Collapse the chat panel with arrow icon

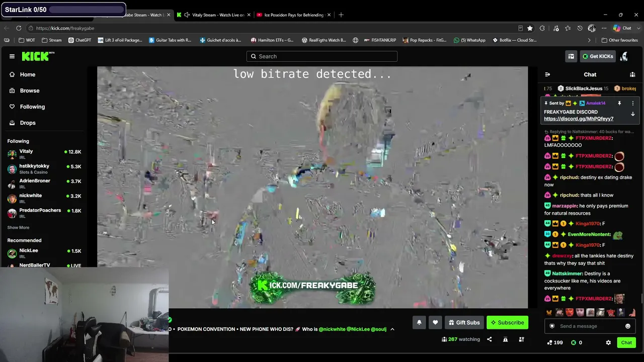547,74
